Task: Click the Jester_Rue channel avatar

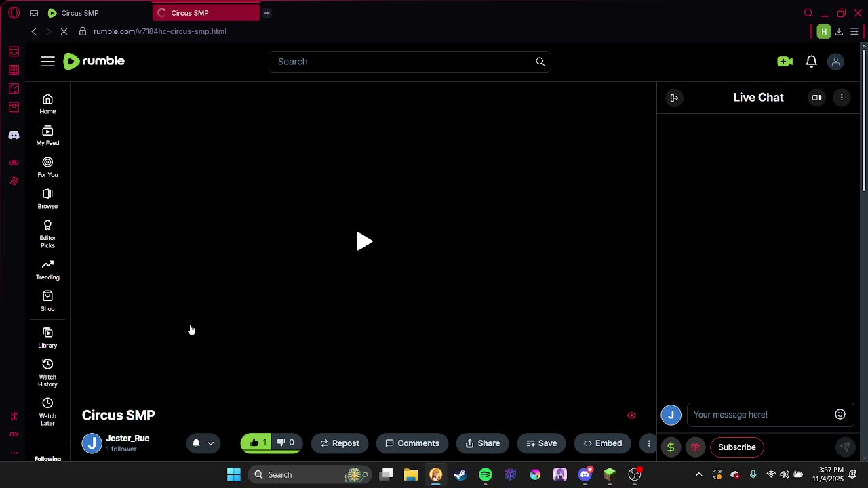Action: pos(92,443)
